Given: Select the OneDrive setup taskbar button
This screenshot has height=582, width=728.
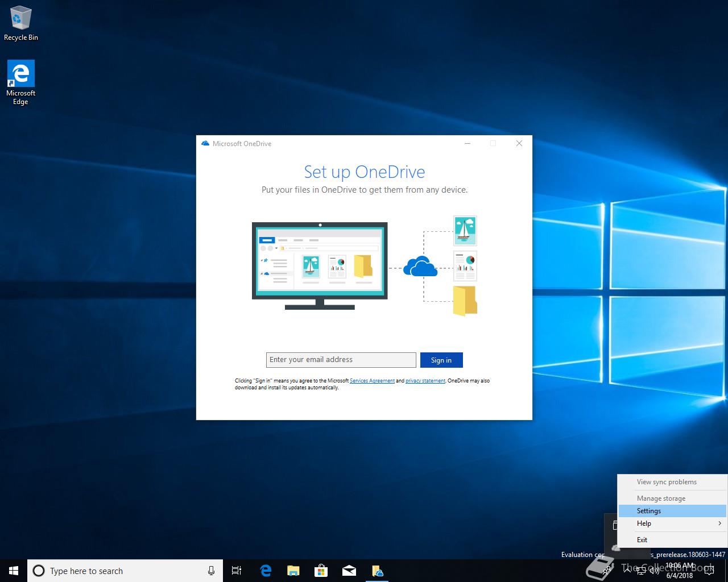Looking at the screenshot, I should 377,571.
